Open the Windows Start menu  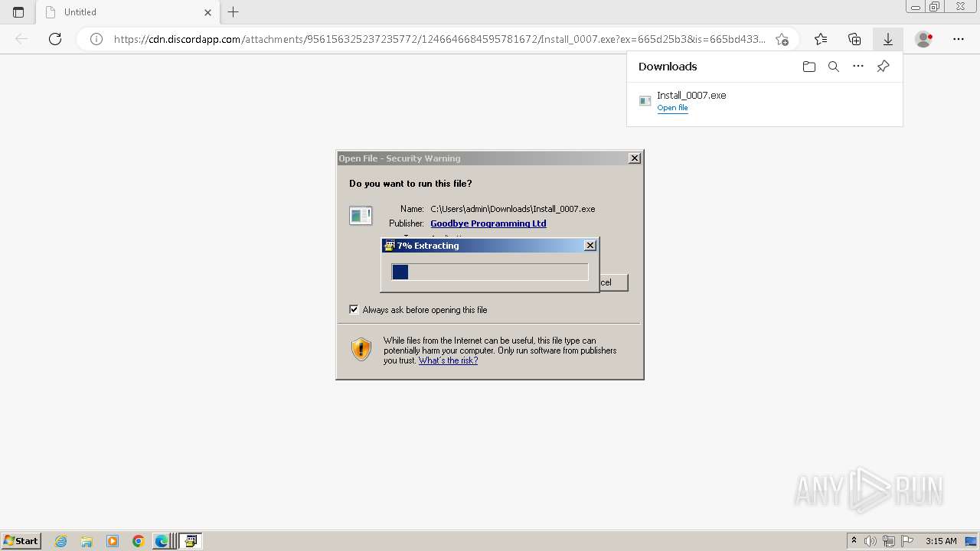pyautogui.click(x=21, y=540)
